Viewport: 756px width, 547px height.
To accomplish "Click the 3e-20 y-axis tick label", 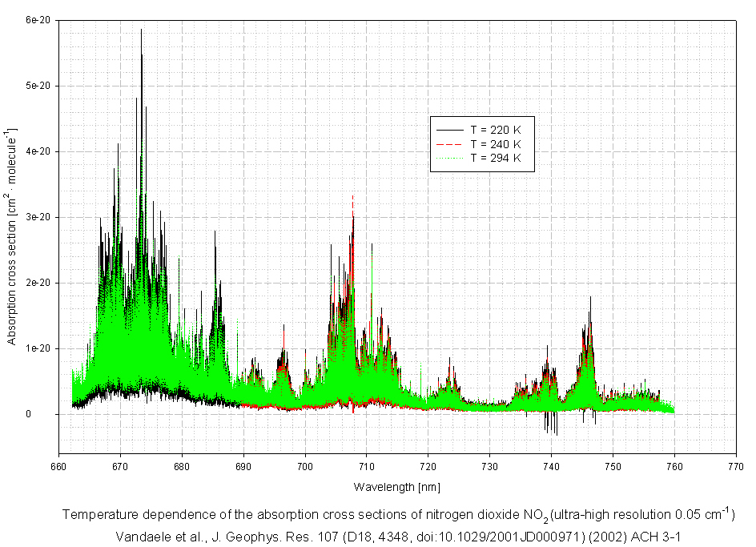I will 38,217.
